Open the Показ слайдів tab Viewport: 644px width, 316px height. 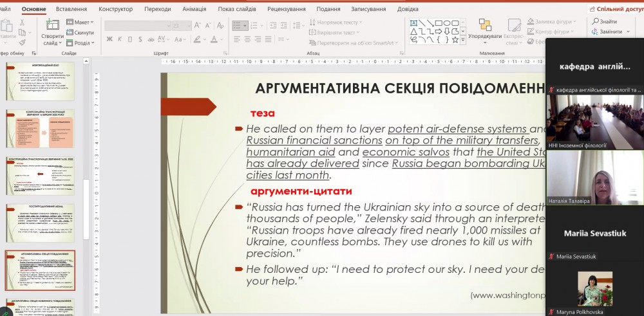click(237, 9)
